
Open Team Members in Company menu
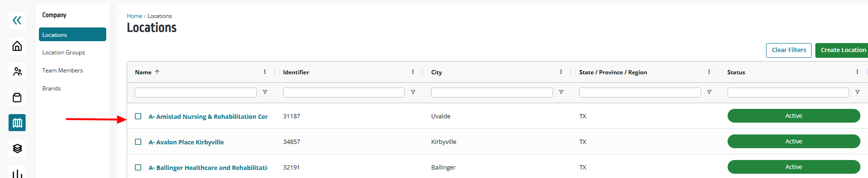pyautogui.click(x=63, y=71)
